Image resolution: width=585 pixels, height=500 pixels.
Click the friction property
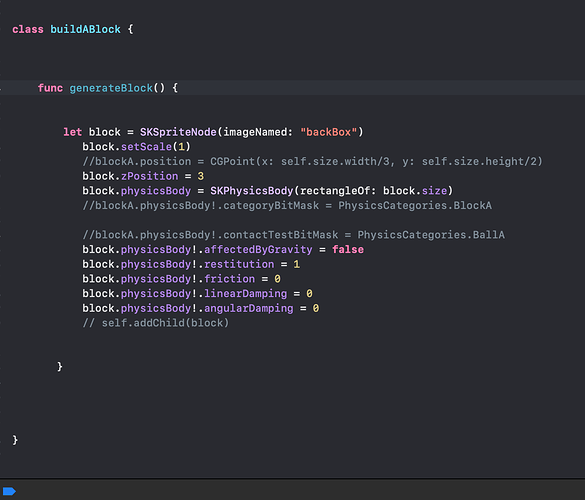[229, 279]
